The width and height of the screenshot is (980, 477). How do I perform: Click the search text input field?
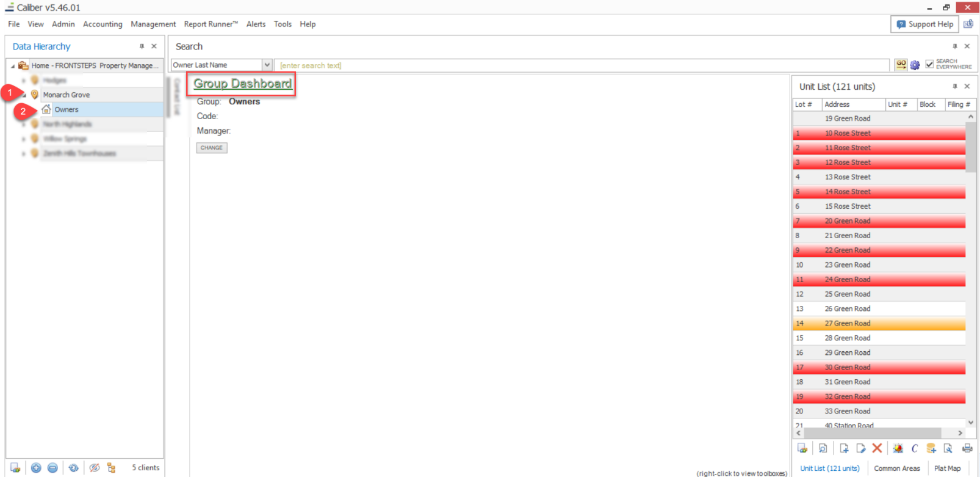pyautogui.click(x=580, y=65)
